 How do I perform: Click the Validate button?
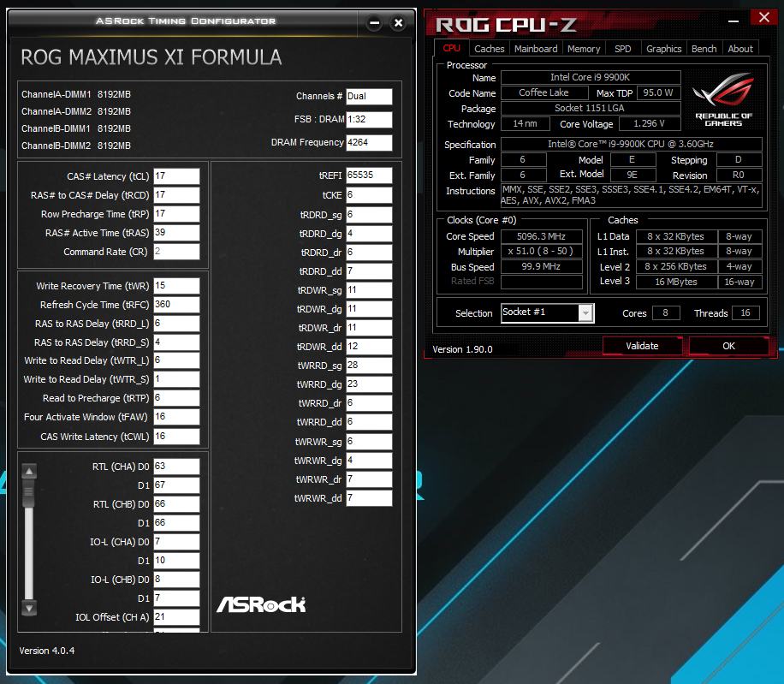[x=642, y=346]
